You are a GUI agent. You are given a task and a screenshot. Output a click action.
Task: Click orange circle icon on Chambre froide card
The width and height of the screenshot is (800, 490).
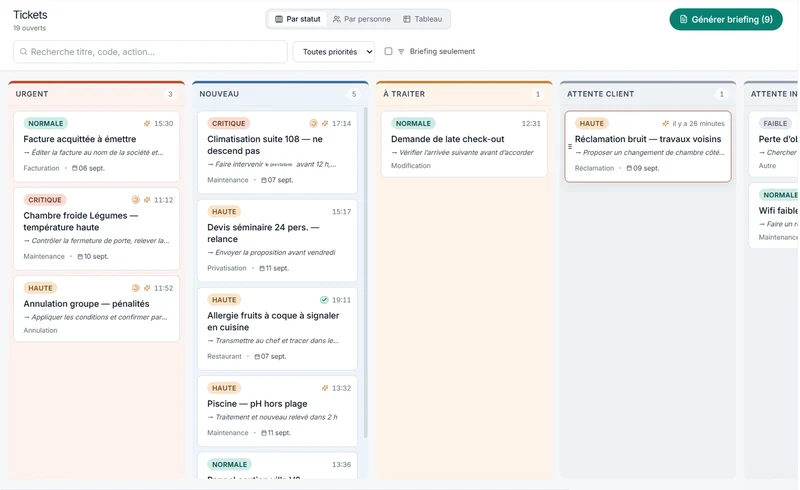[136, 200]
